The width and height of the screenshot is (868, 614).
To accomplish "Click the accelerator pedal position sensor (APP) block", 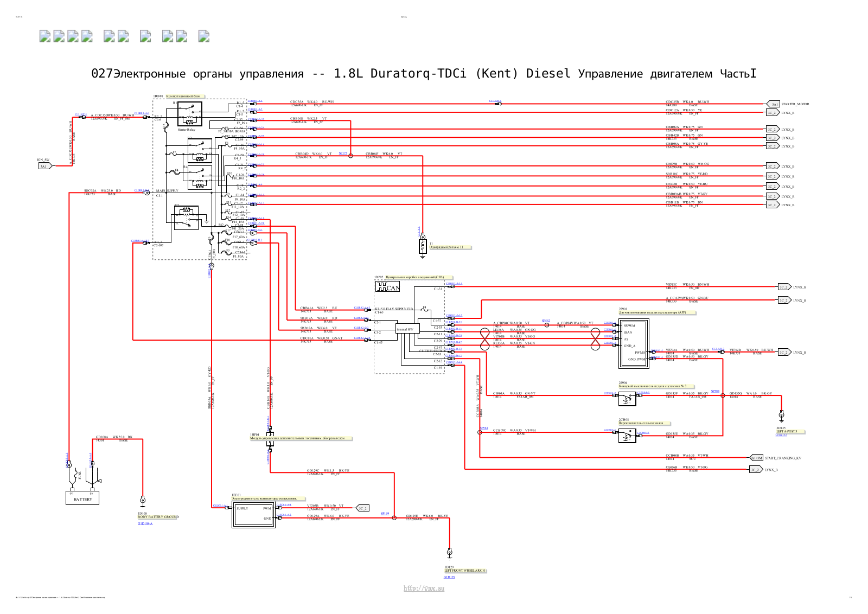I will [x=634, y=343].
